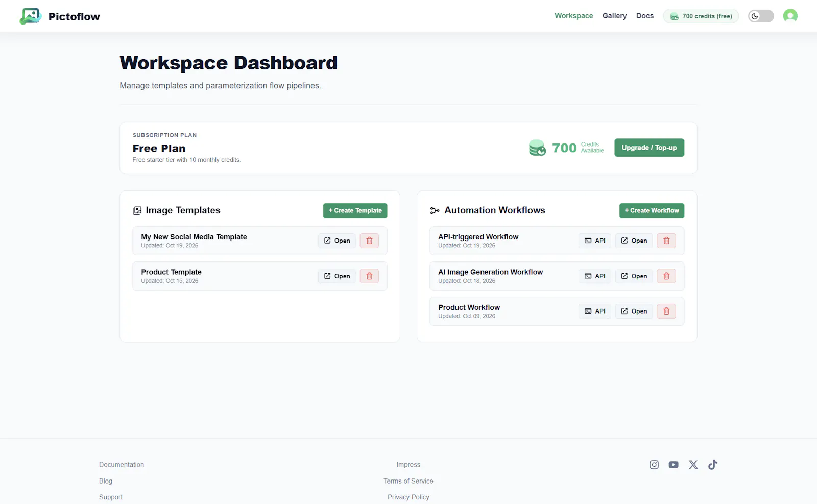Screen dimensions: 817x504
Task: Delete the API-triggered Workflow
Action: [x=666, y=241]
